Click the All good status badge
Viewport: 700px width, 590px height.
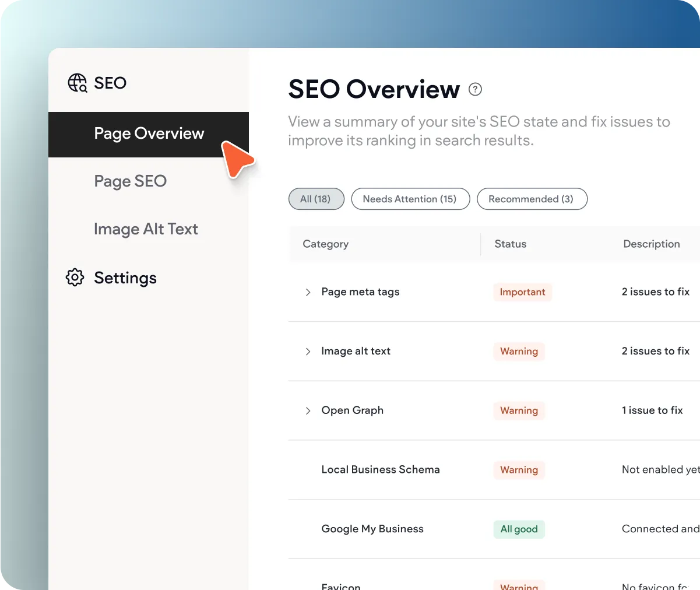(x=519, y=529)
